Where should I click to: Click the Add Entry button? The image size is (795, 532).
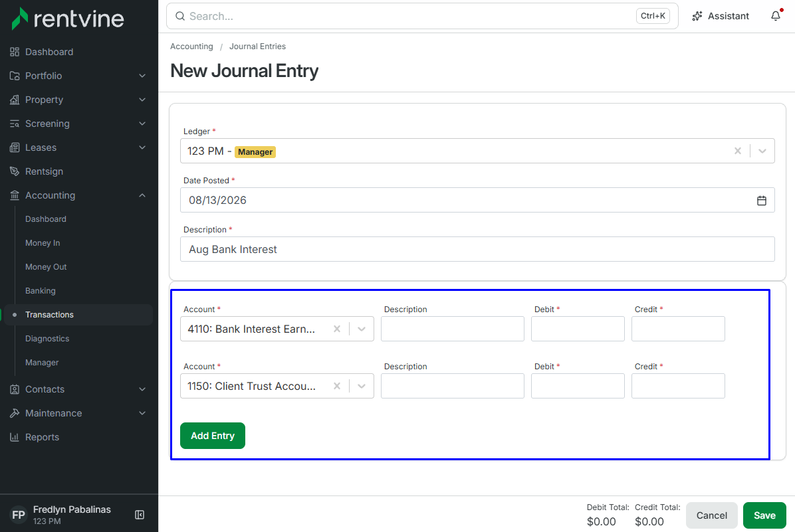(x=213, y=436)
